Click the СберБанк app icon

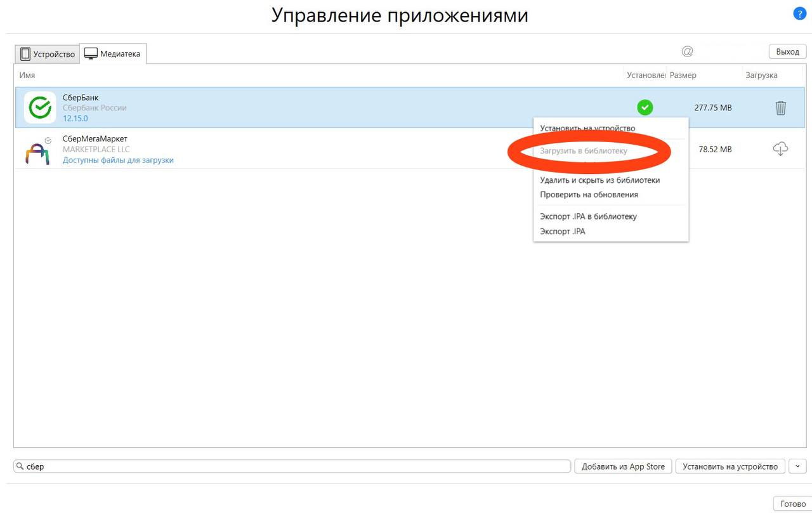(40, 108)
